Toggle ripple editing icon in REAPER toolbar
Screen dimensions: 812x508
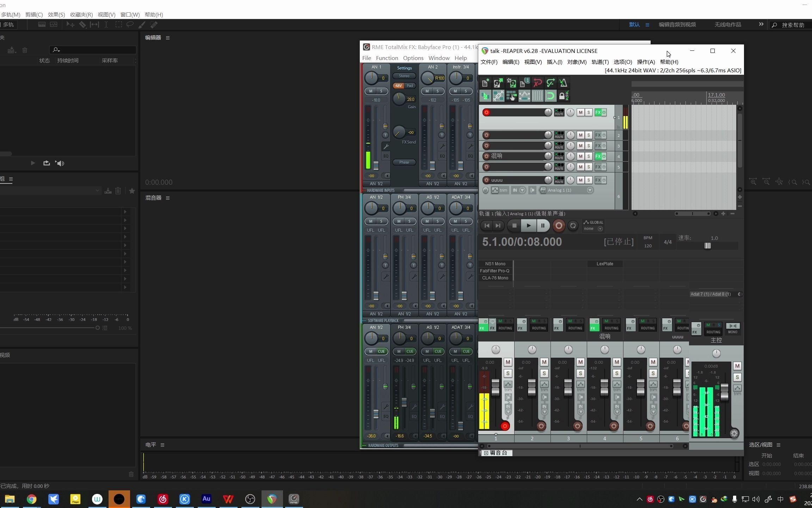click(511, 96)
